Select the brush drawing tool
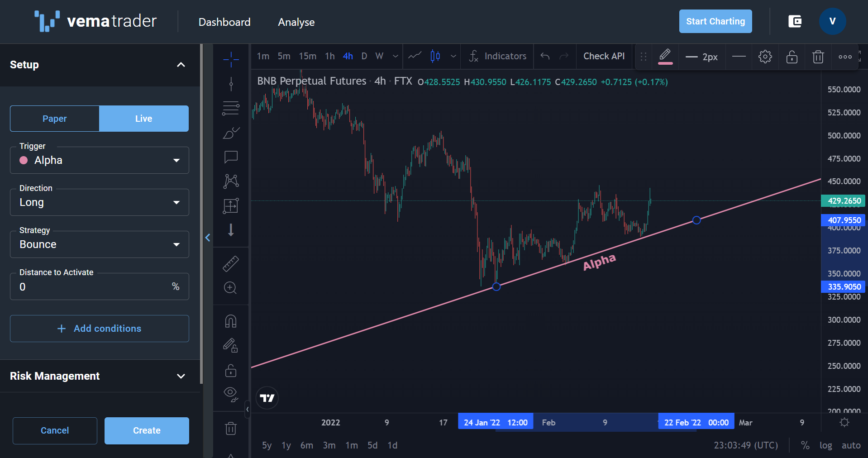Viewport: 868px width, 458px height. pos(231,133)
